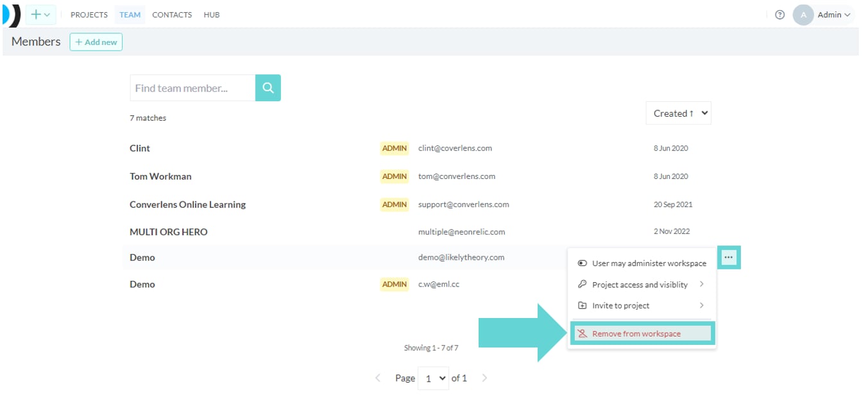Open the PROJECTS tab
This screenshot has width=868, height=402.
pos(89,15)
